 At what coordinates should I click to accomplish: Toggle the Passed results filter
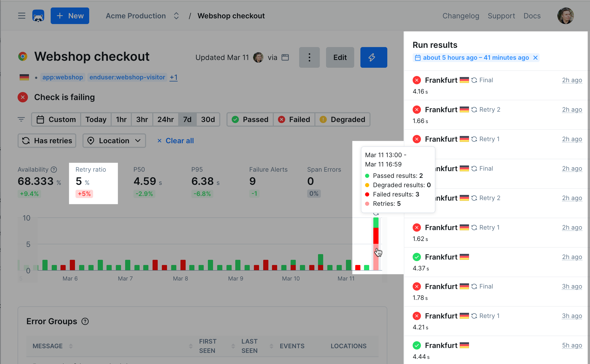(x=250, y=119)
